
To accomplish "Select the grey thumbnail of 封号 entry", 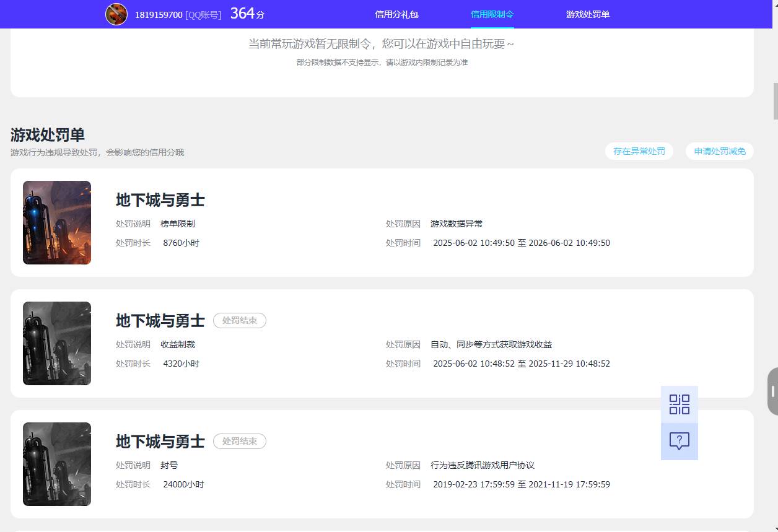I will coord(57,464).
